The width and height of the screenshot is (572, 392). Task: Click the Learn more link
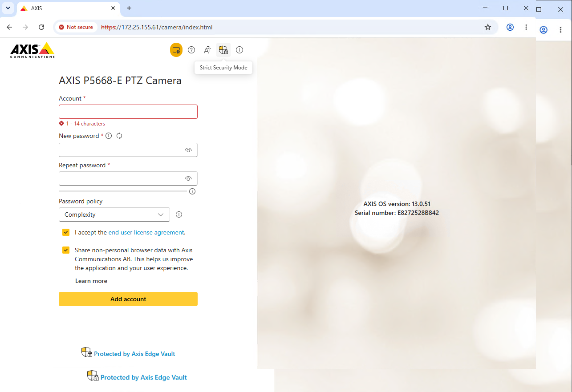91,281
